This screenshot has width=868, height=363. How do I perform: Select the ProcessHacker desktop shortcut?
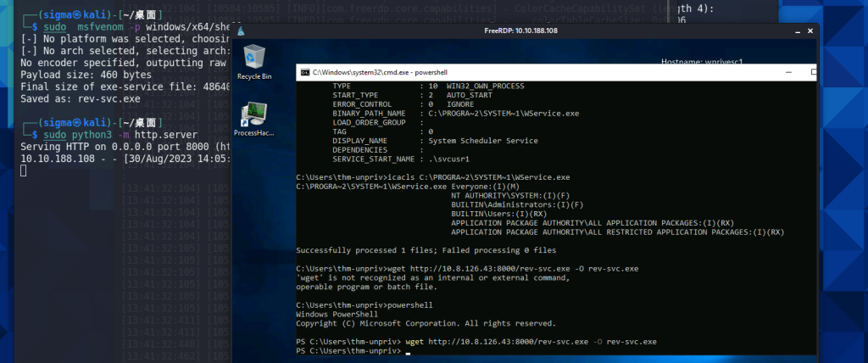pos(254,119)
